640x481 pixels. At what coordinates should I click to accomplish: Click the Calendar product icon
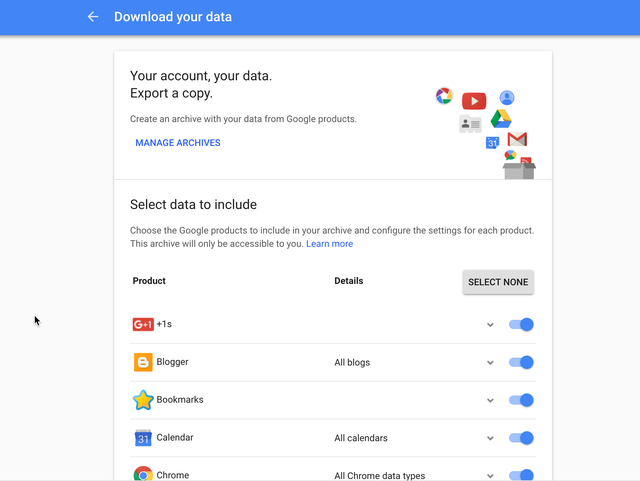[143, 438]
